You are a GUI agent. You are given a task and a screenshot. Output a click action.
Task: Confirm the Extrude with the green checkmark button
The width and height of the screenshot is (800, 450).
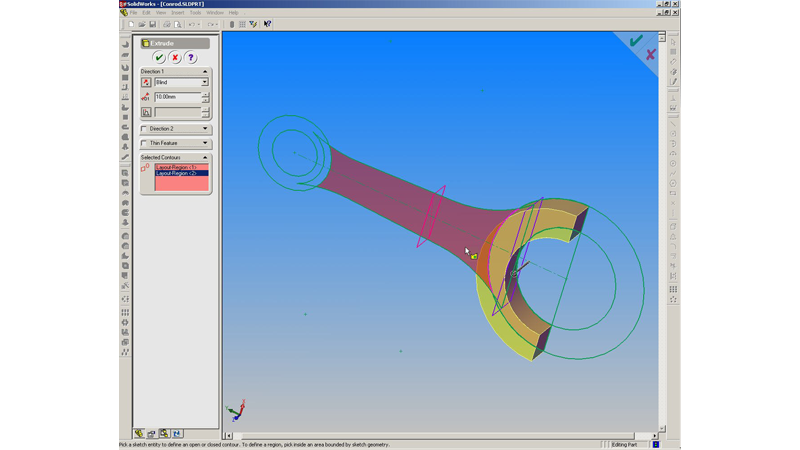[x=159, y=58]
